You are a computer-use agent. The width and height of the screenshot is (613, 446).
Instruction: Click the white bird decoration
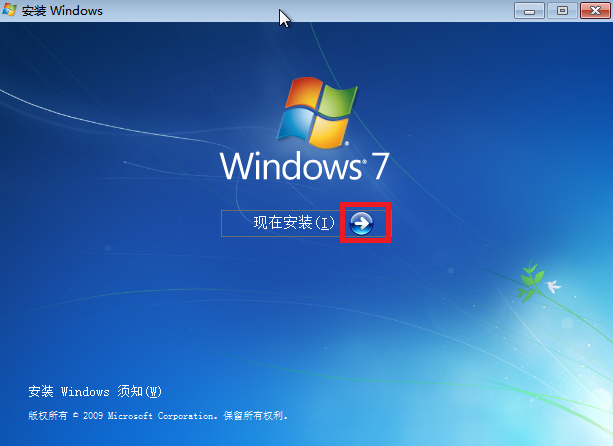tap(553, 286)
